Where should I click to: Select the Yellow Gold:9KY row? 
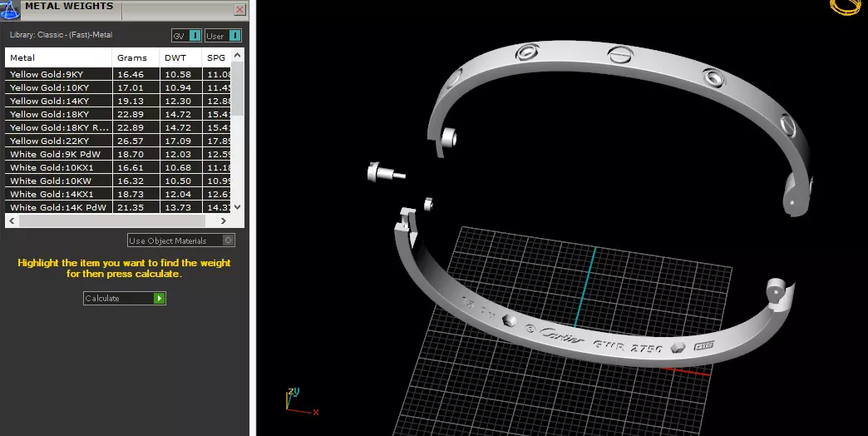click(x=118, y=74)
